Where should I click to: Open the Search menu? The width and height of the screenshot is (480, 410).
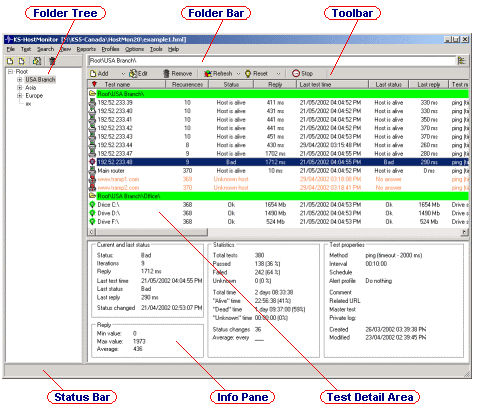[x=45, y=49]
